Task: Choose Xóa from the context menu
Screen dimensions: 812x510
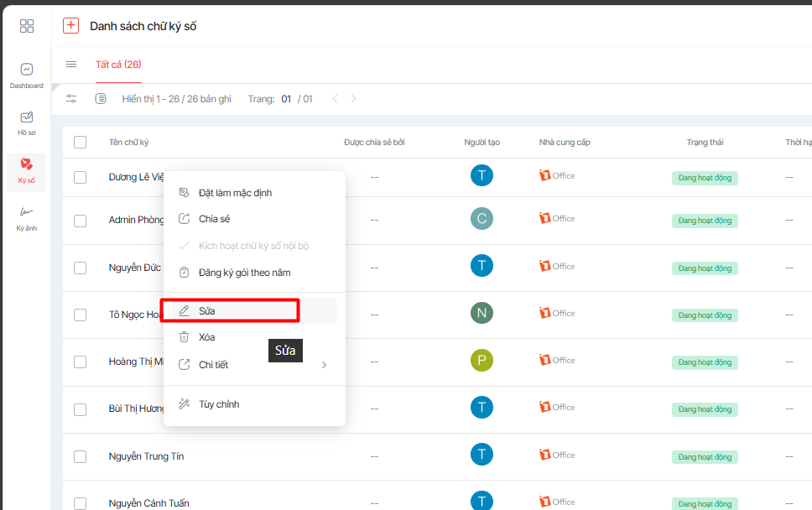Action: tap(207, 337)
